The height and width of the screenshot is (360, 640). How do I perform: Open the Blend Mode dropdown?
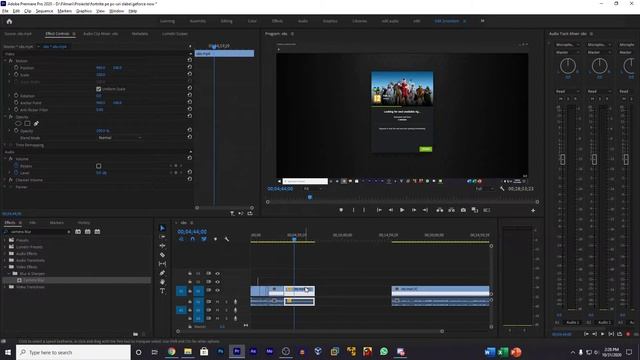120,138
